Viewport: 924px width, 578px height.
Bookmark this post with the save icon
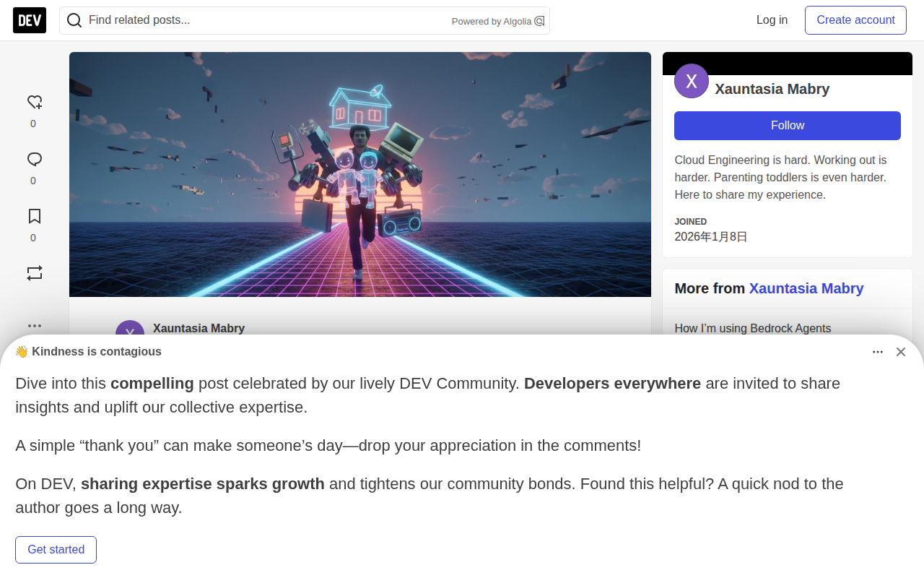click(x=34, y=217)
